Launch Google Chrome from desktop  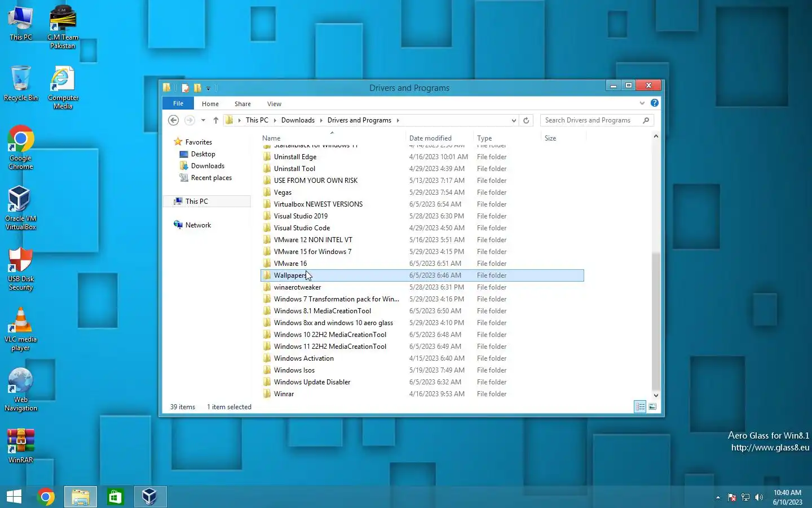[21, 148]
